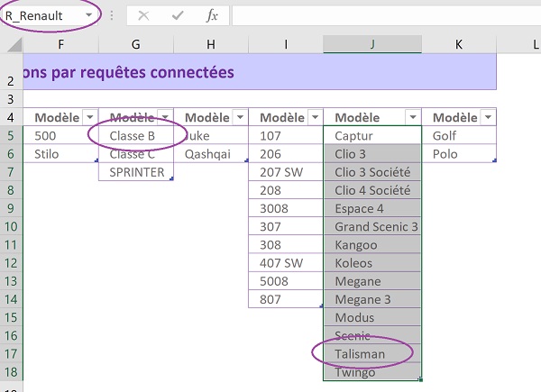Open the Modèle filter dropdown in column F
The width and height of the screenshot is (541, 392).
point(90,117)
